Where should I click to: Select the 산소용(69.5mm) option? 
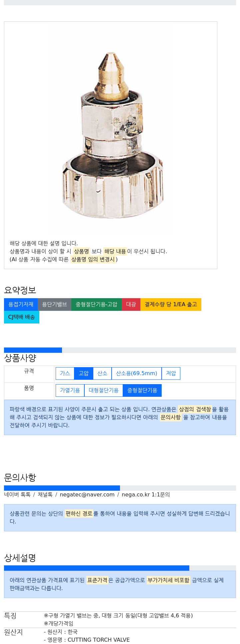[137, 373]
